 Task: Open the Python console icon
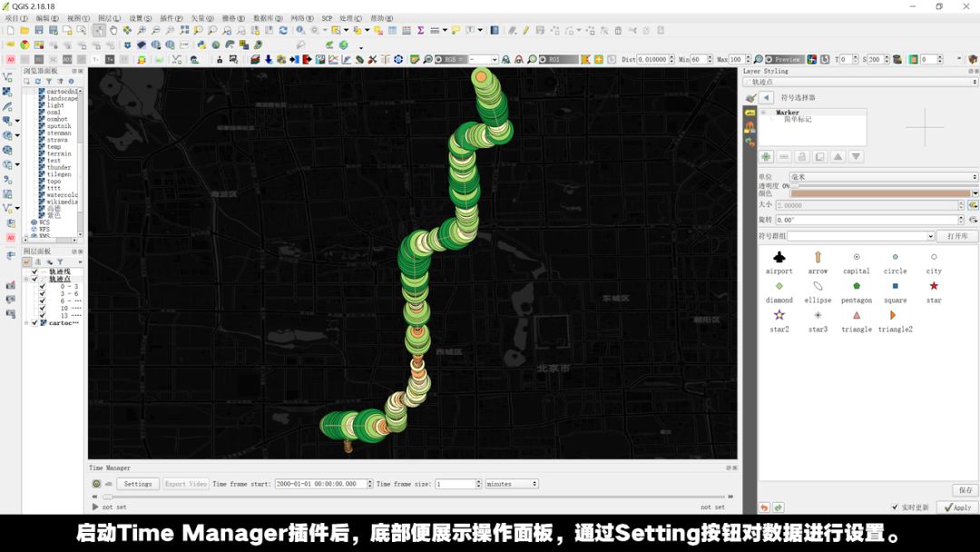click(x=201, y=45)
